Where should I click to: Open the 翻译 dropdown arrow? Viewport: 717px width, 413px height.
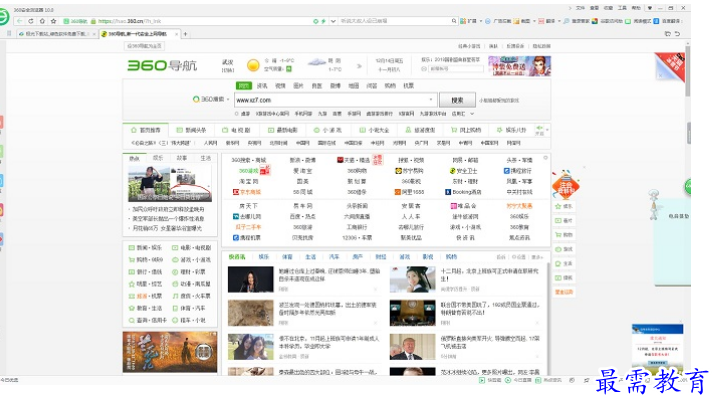point(559,21)
